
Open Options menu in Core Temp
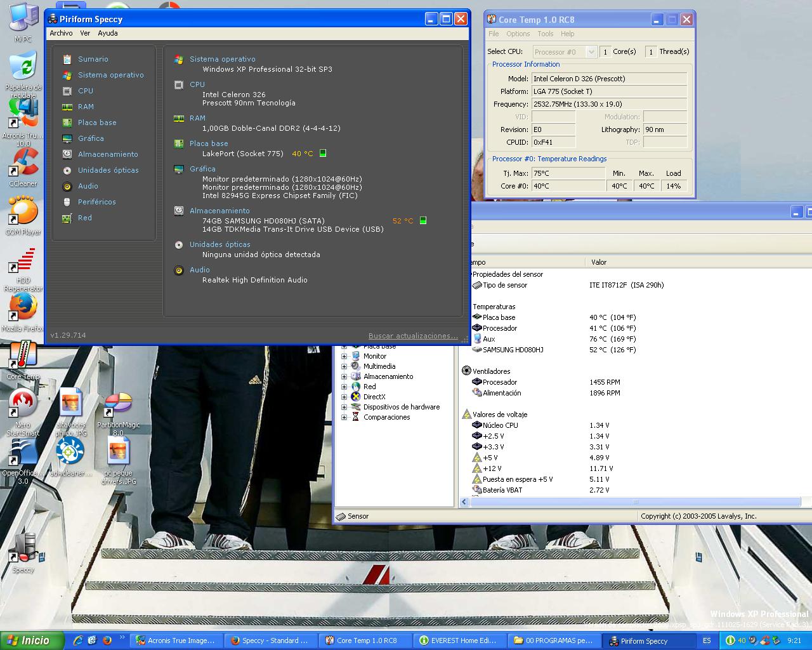pyautogui.click(x=518, y=34)
